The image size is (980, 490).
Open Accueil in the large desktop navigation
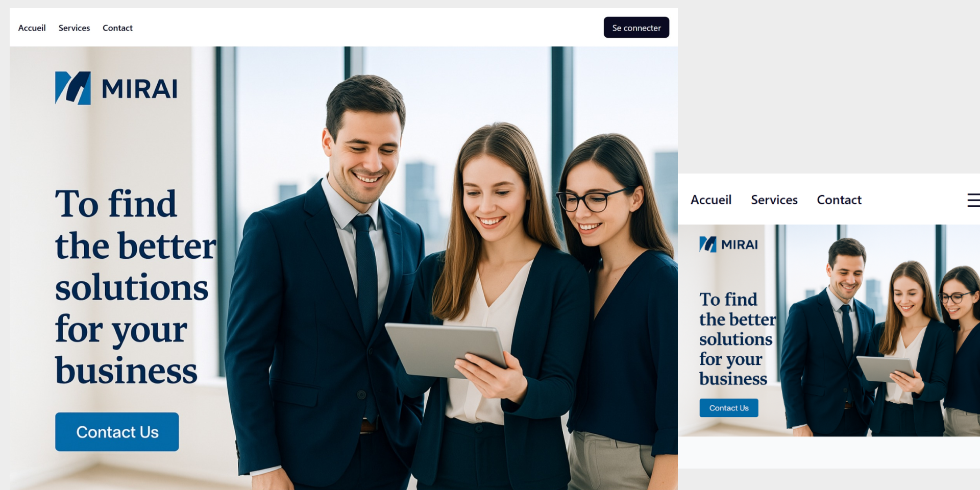pos(32,28)
